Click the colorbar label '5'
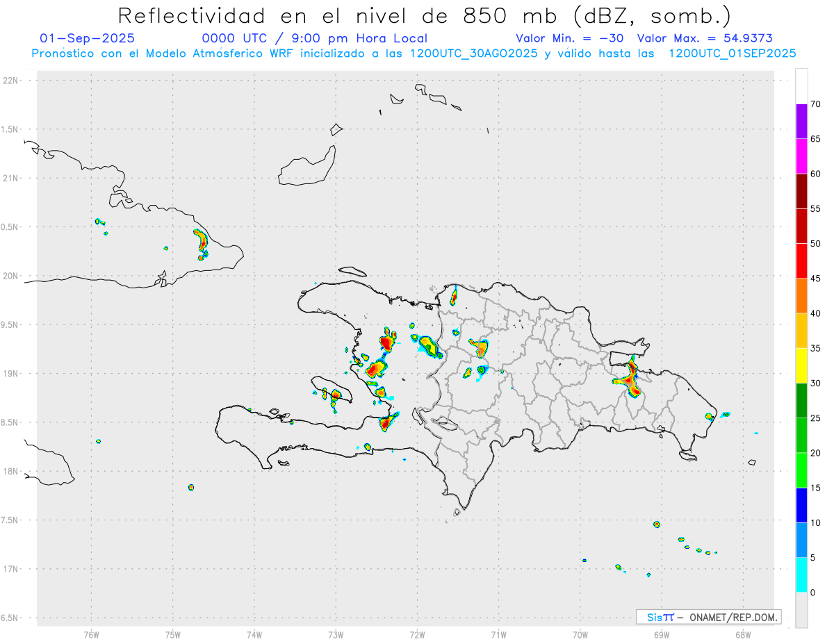The image size is (834, 644). 813,558
